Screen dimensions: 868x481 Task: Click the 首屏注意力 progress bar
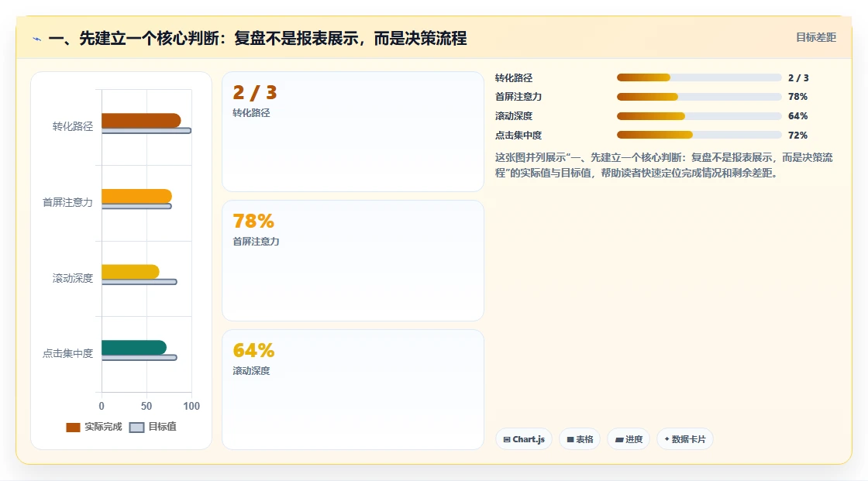[x=699, y=97]
